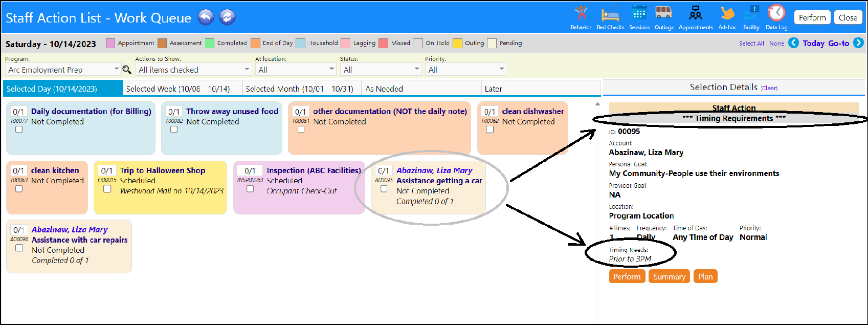Click the Assistance getting a car title

click(439, 181)
